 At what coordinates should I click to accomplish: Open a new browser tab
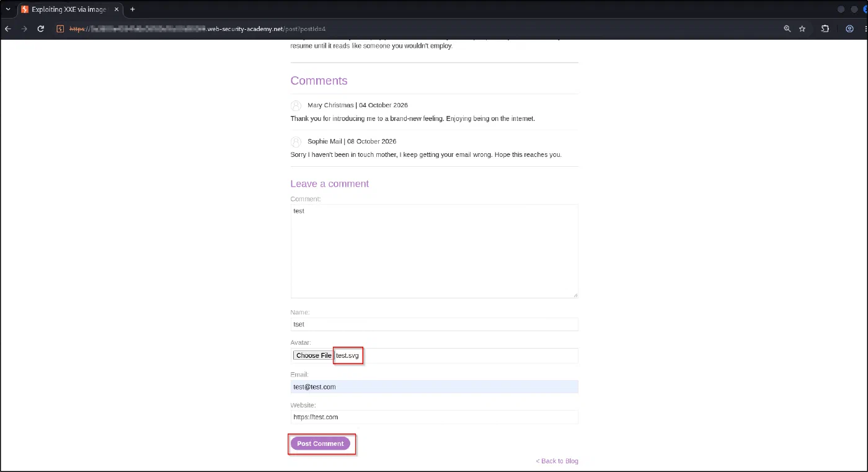(x=133, y=9)
